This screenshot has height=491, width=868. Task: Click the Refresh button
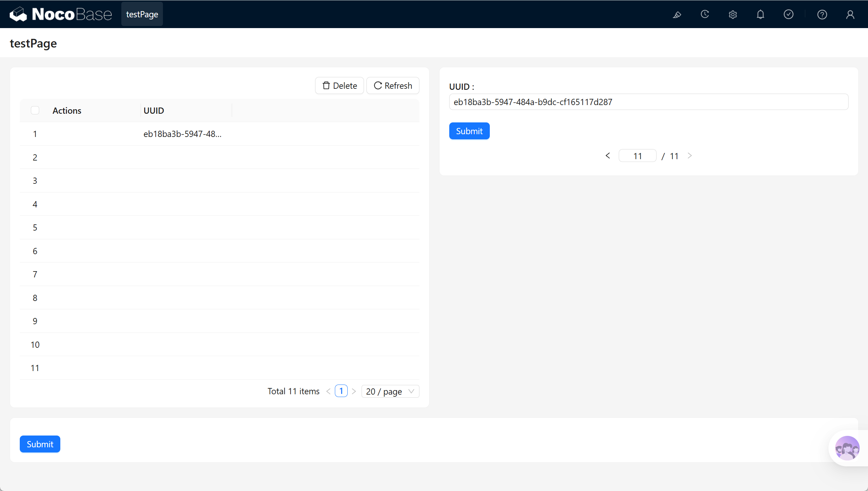393,86
